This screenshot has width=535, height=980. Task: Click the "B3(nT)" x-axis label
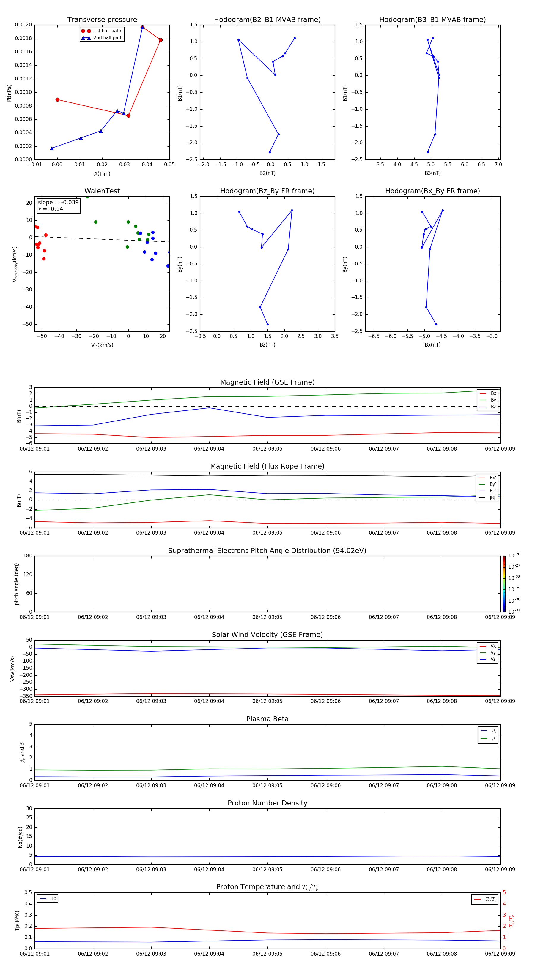[x=432, y=173]
